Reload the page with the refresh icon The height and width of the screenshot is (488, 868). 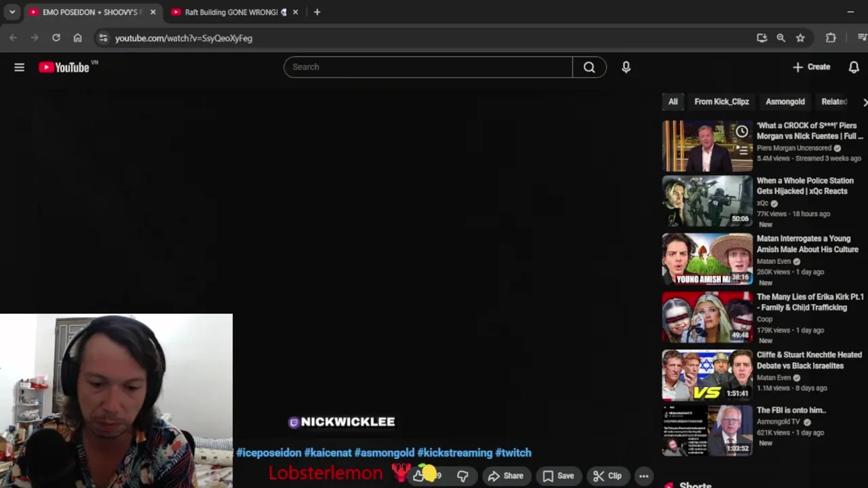pyautogui.click(x=56, y=38)
